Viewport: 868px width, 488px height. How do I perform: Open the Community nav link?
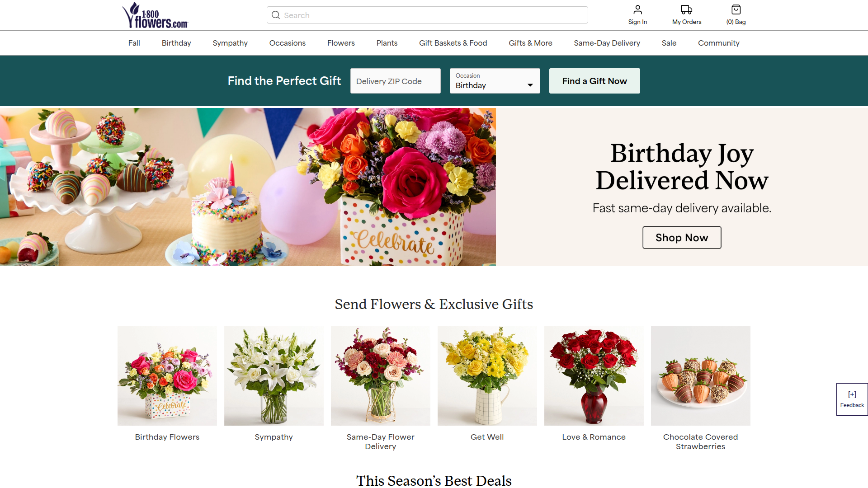[718, 43]
